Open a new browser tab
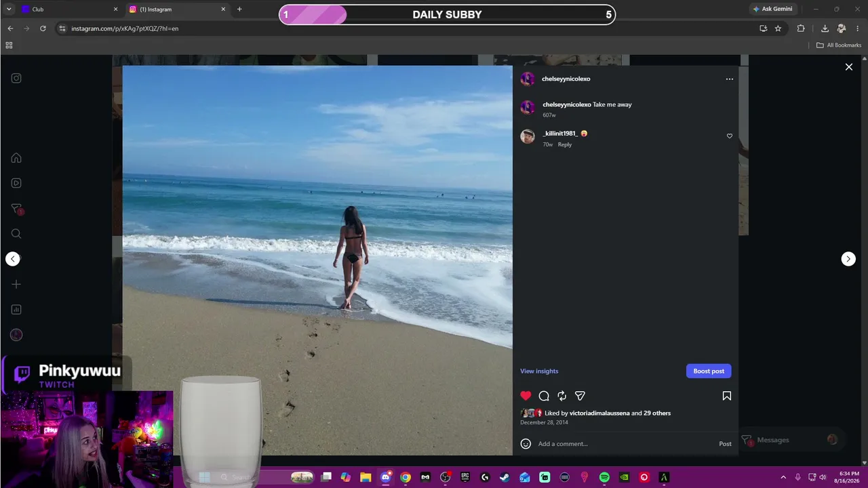Screen dimensions: 868x488 pos(239,9)
